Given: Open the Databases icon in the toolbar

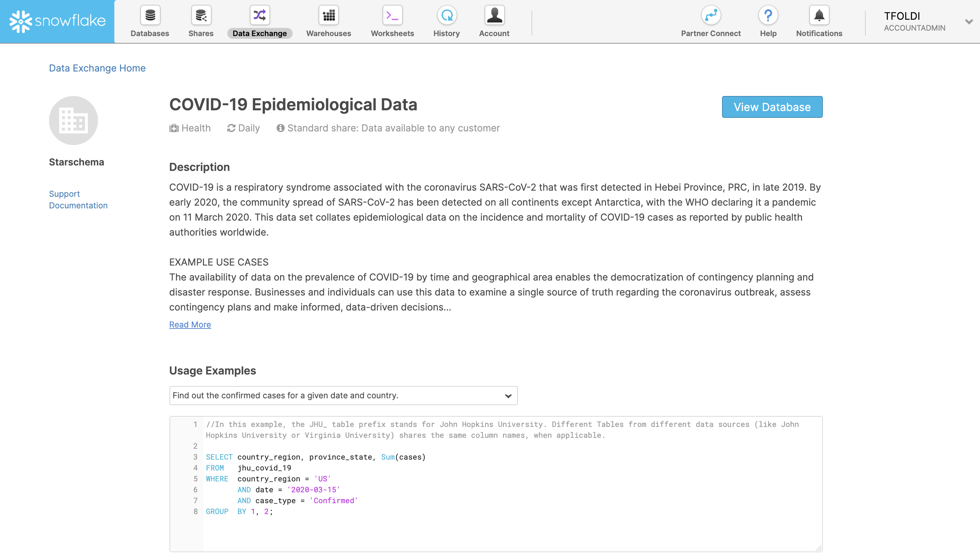Looking at the screenshot, I should click(150, 15).
